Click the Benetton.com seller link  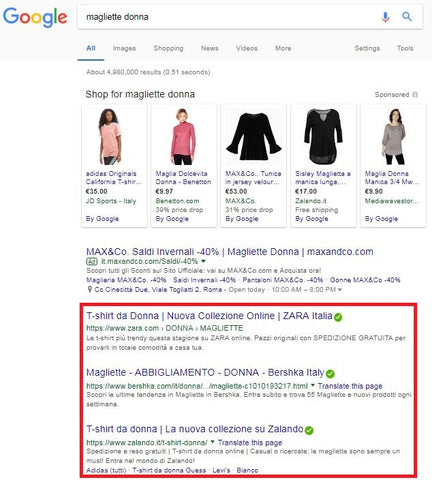177,201
